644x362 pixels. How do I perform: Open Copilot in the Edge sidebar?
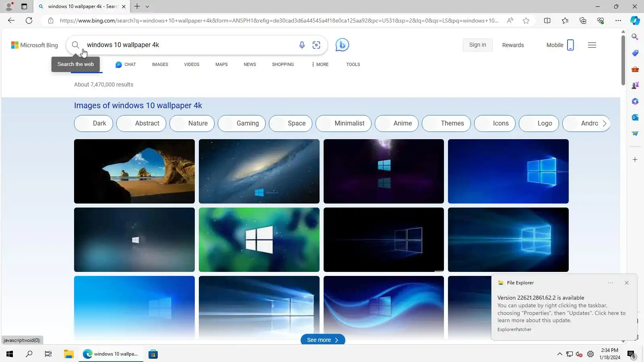(x=635, y=21)
